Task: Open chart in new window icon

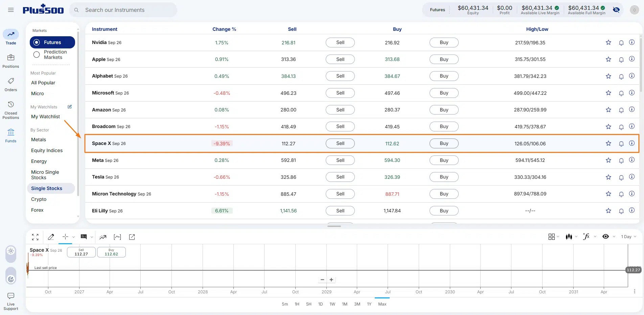Action: (132, 237)
